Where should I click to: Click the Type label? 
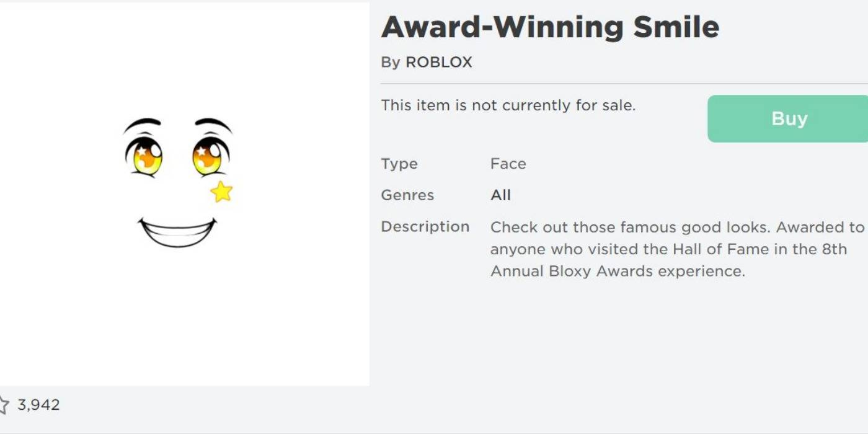click(x=399, y=164)
